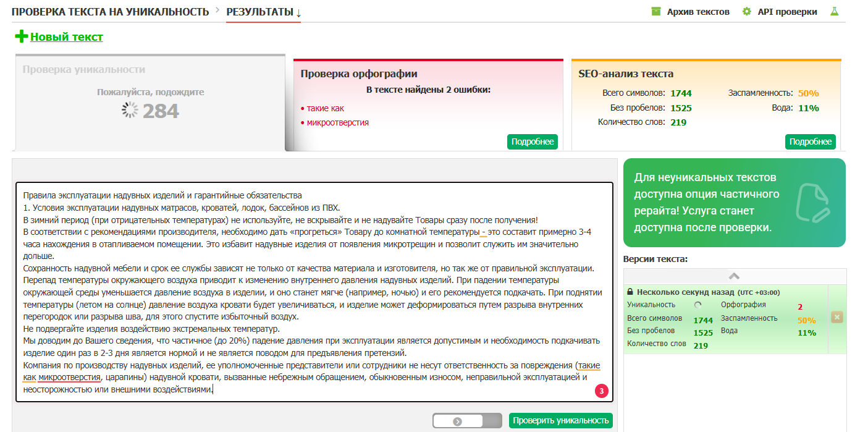Click the green plus icon beside Новый текст
The width and height of the screenshot is (868, 432).
tap(21, 36)
